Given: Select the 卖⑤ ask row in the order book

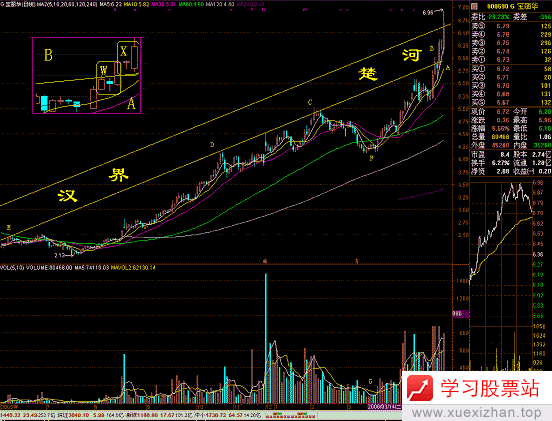Looking at the screenshot, I should pyautogui.click(x=511, y=26).
